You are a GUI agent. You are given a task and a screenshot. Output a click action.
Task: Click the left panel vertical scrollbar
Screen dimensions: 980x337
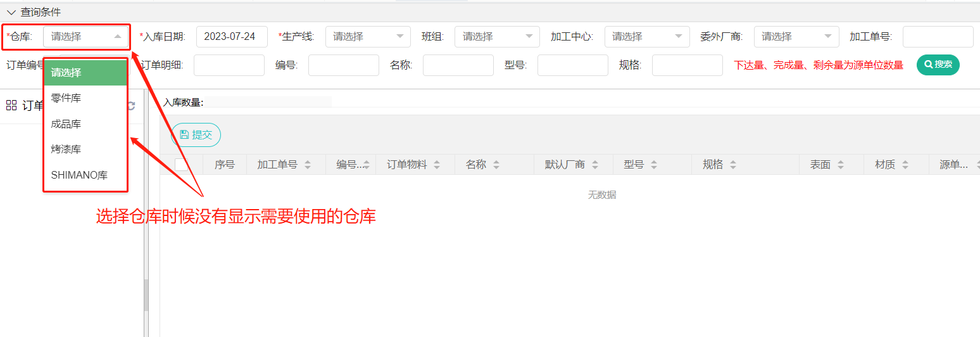[146, 295]
